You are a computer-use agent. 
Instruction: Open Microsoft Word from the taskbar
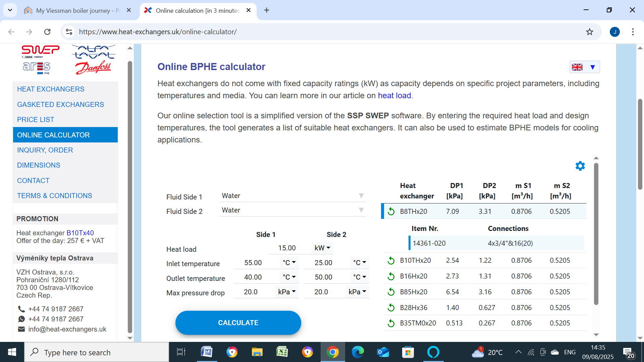tap(207, 352)
